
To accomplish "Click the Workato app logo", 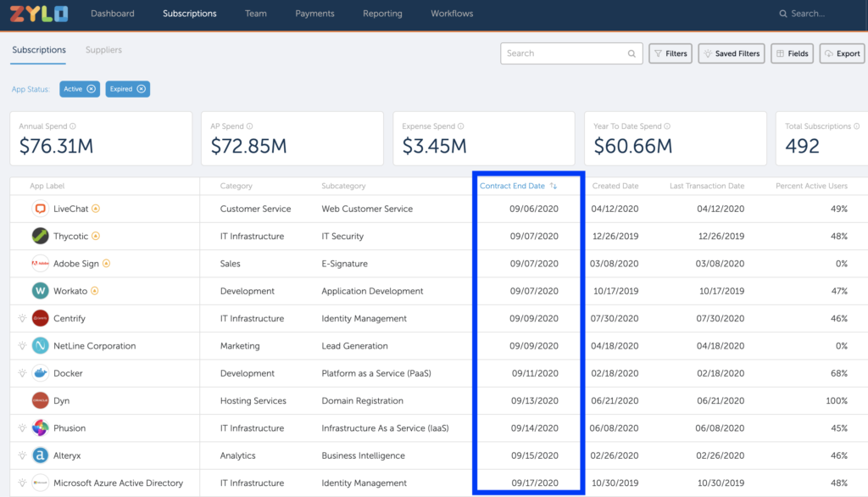I will tap(40, 291).
